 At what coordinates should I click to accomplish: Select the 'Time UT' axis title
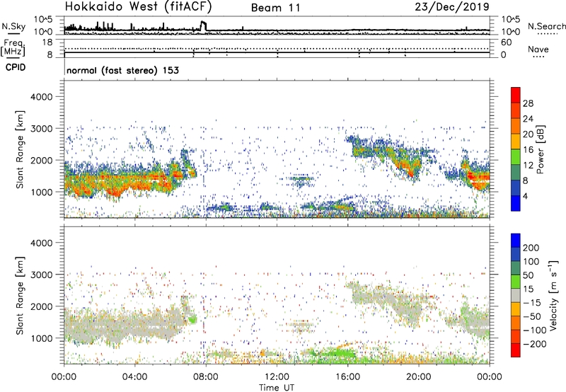click(277, 388)
